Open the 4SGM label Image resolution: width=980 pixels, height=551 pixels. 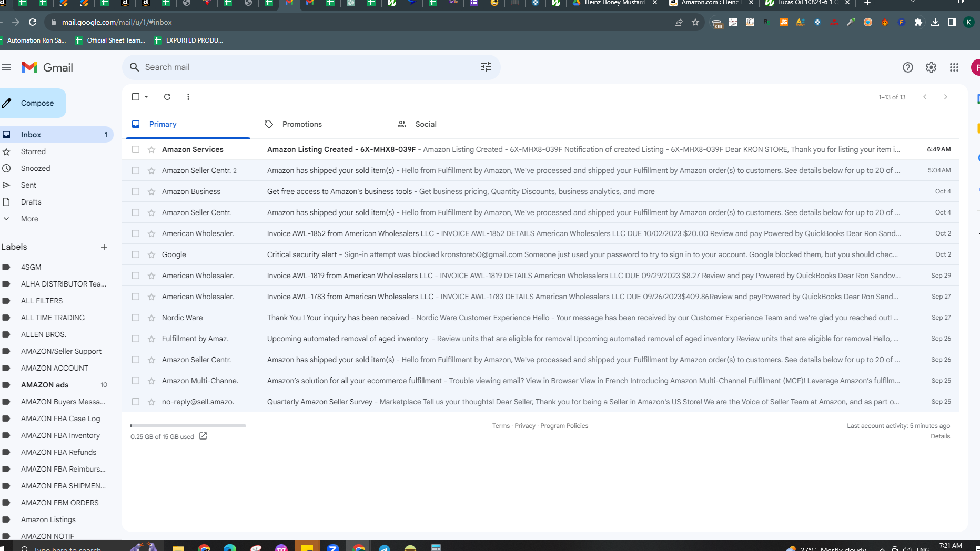click(31, 267)
